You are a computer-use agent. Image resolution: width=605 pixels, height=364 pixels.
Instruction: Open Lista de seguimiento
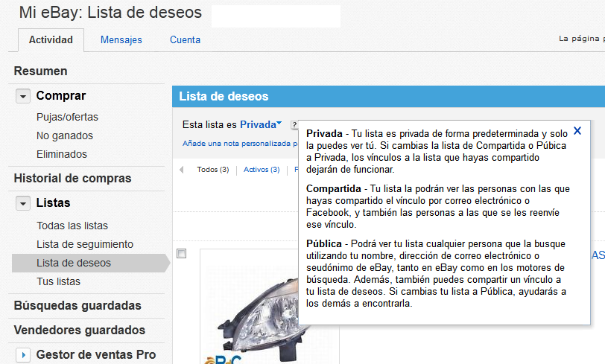(x=85, y=244)
